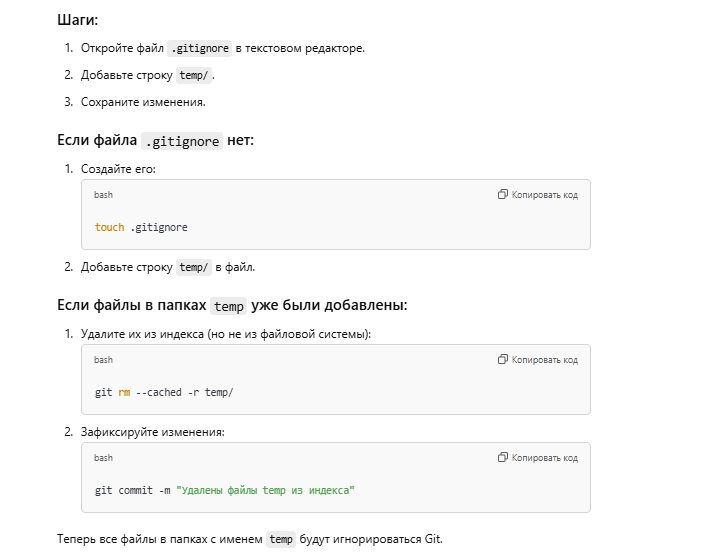Click the 'git rm --cached -r temp/' code line
The height and width of the screenshot is (553, 726).
(x=164, y=392)
